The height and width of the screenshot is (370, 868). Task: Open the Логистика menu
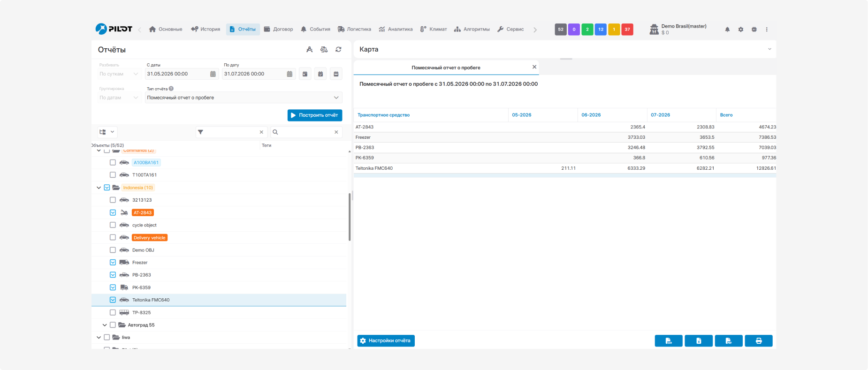point(354,29)
